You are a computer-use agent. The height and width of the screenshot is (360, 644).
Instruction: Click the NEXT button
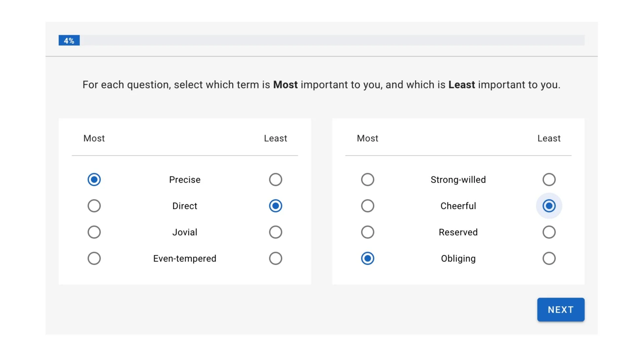point(561,310)
